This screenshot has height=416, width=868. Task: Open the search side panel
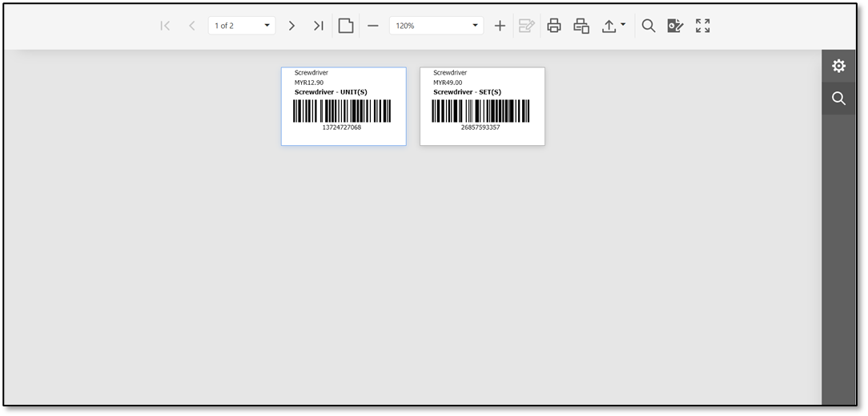pyautogui.click(x=838, y=99)
